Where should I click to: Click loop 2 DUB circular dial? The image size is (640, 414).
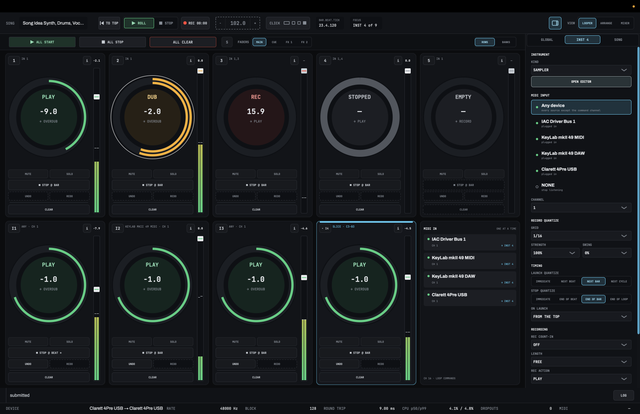coord(152,117)
